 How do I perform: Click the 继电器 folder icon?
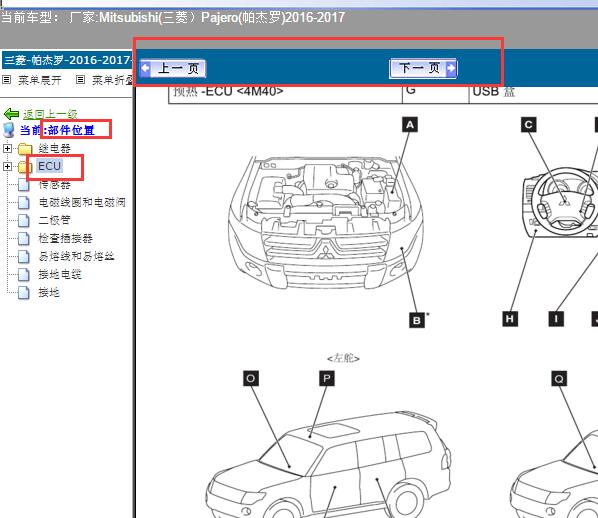pos(25,148)
